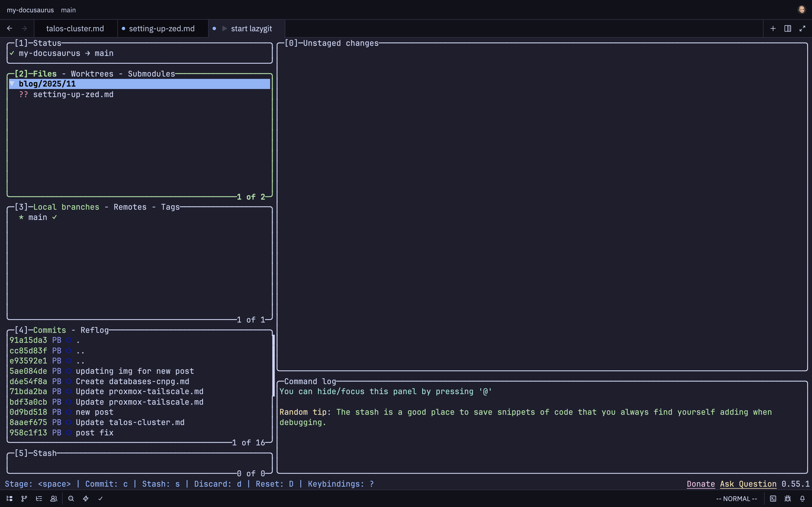Open the my-docusaurus project dropdown
This screenshot has height=507, width=812.
pyautogui.click(x=30, y=10)
